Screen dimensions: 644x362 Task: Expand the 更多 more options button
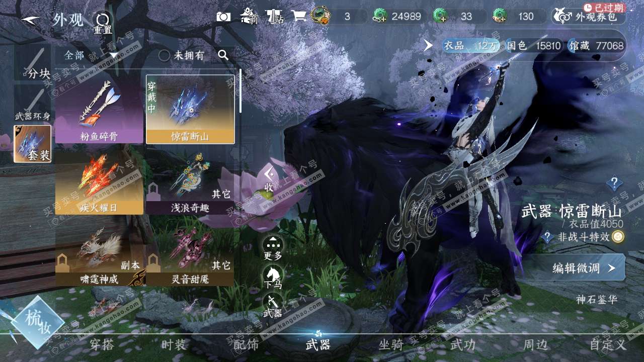coord(273,247)
